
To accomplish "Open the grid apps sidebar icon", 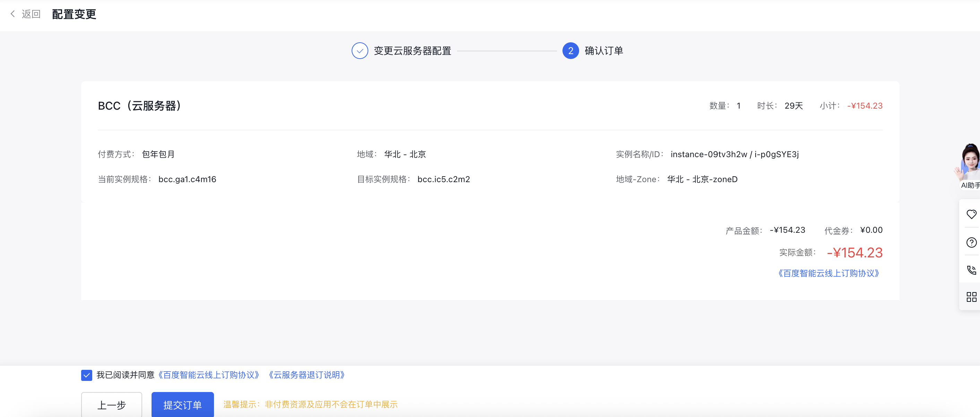I will tap(971, 297).
